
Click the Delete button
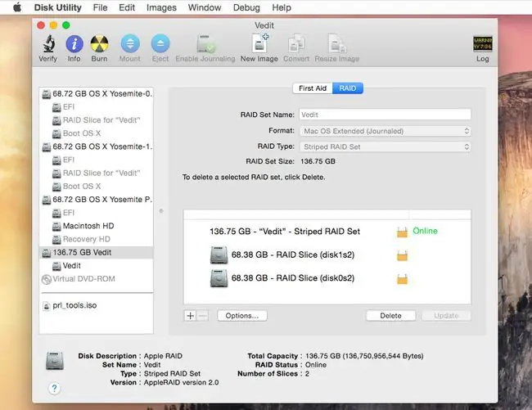point(390,316)
